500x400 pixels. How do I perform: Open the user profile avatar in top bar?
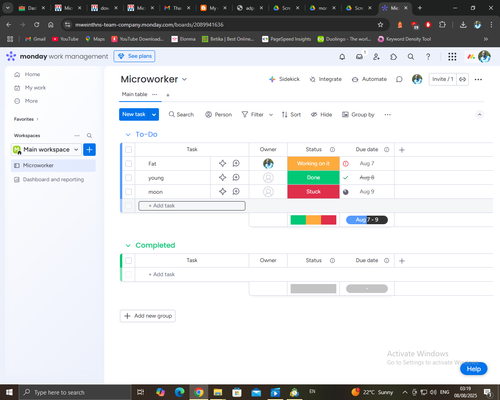pyautogui.click(x=484, y=57)
